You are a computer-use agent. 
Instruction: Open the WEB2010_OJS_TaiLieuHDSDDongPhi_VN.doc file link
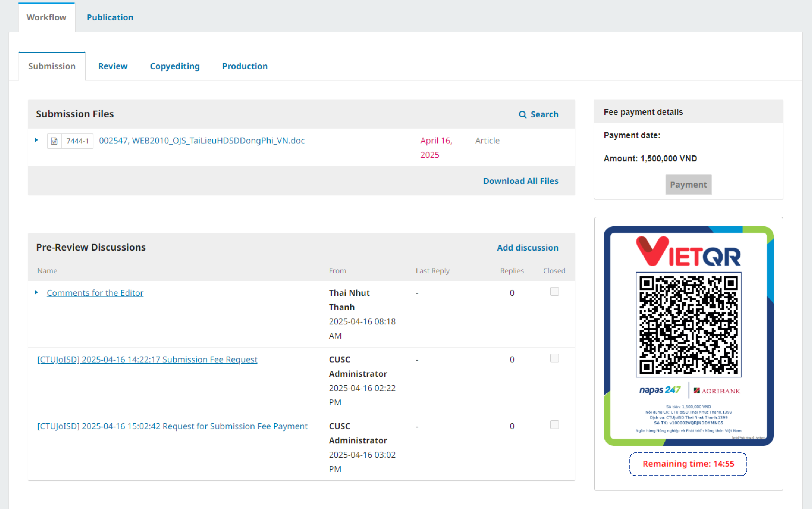[202, 140]
